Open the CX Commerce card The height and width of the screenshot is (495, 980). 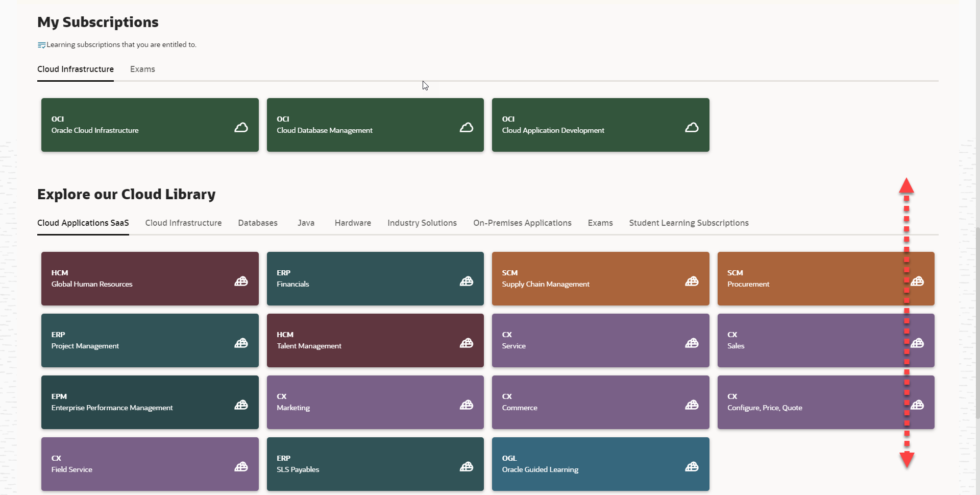(601, 402)
